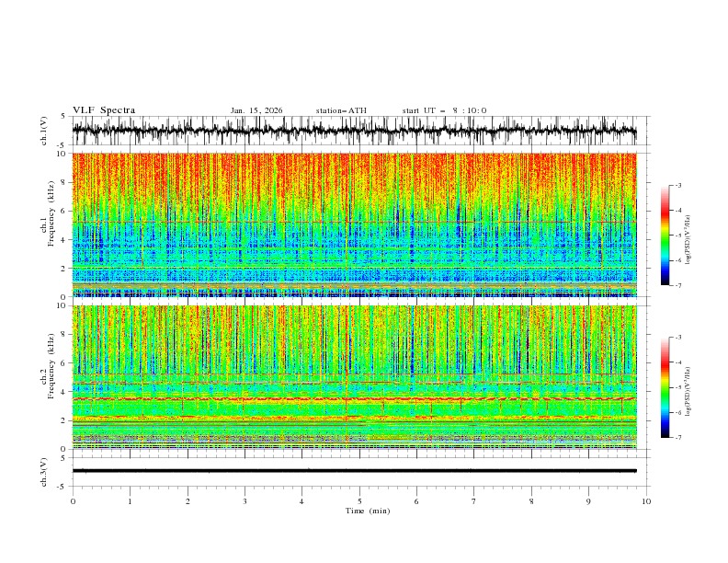
Task: Click the ch.1 voltage waveform trace
Action: pos(355,131)
